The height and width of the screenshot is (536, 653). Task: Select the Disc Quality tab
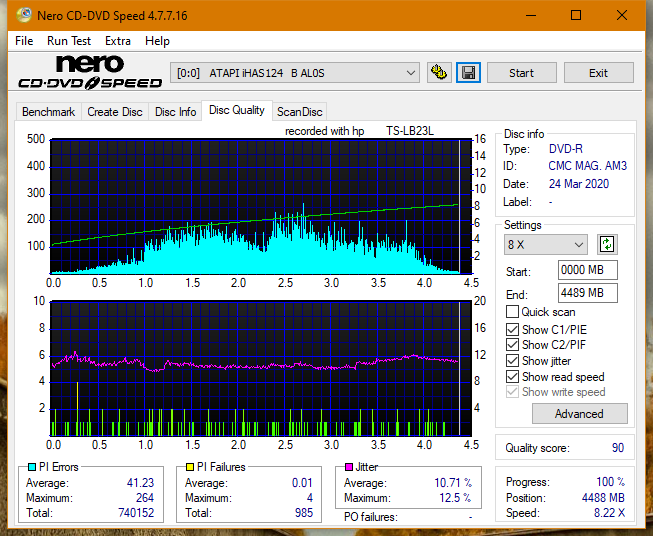tap(237, 110)
